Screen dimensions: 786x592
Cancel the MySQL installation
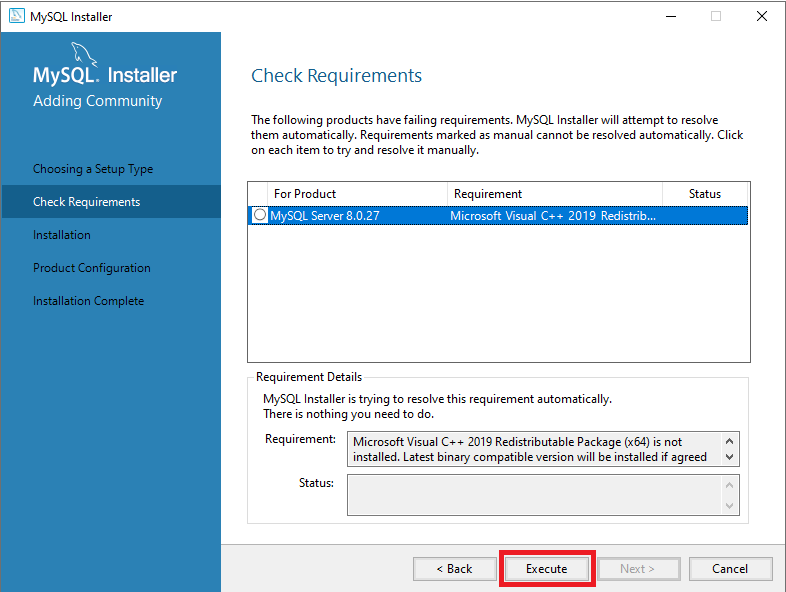(x=730, y=569)
